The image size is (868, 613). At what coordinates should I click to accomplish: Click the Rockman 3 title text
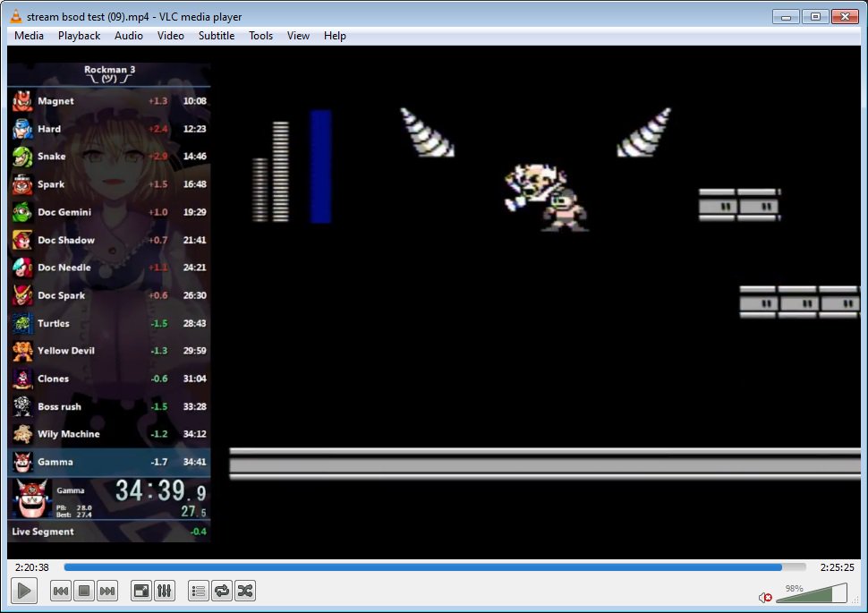(x=109, y=69)
